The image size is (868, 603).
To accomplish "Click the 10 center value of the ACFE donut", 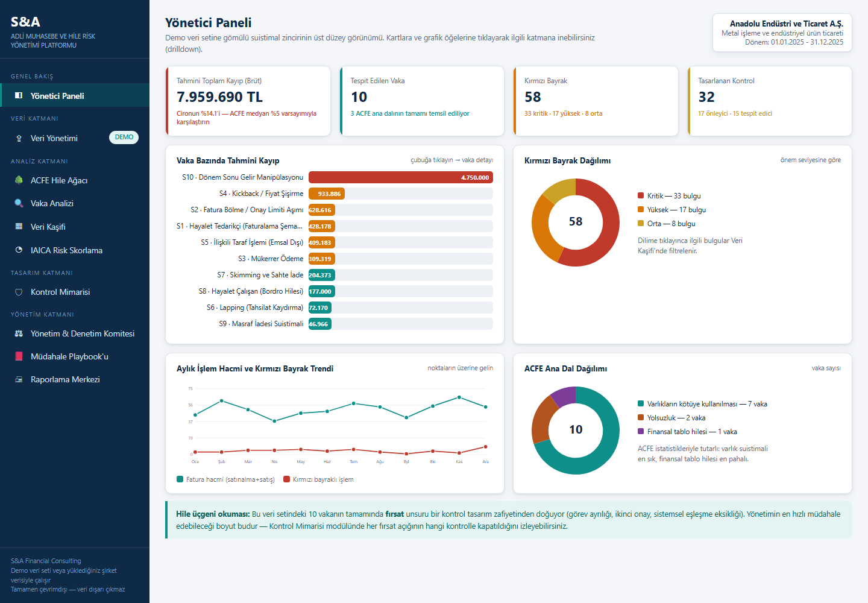I will 576,430.
